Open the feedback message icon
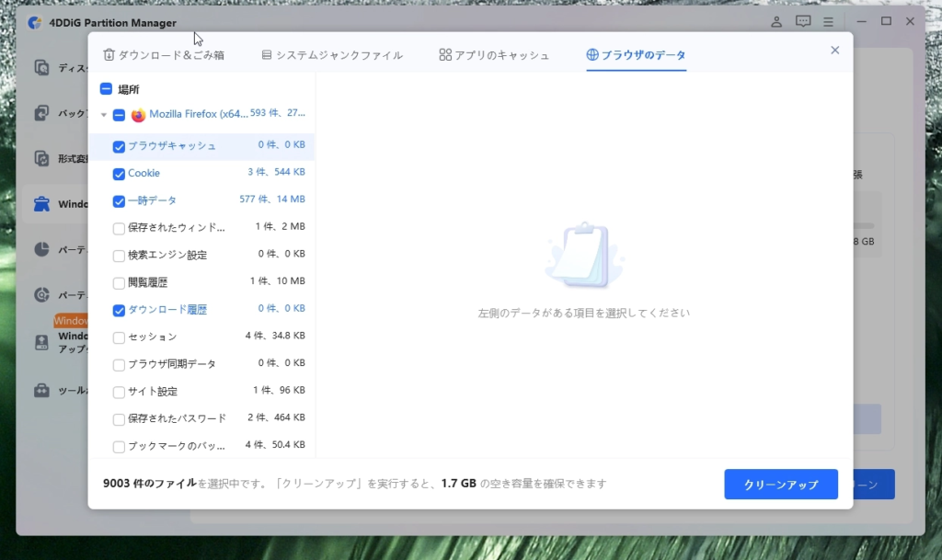This screenshot has width=942, height=560. pyautogui.click(x=803, y=21)
